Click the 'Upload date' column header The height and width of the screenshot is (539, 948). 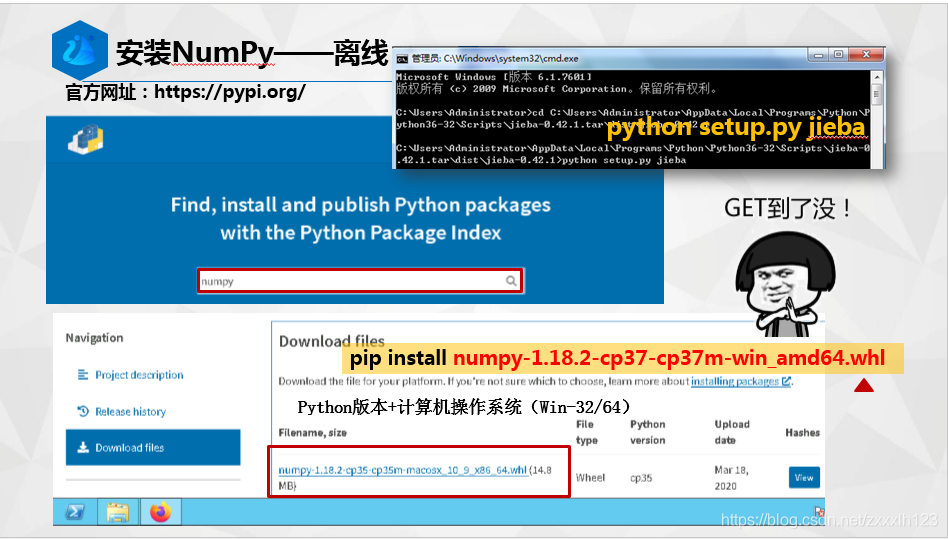coord(732,432)
